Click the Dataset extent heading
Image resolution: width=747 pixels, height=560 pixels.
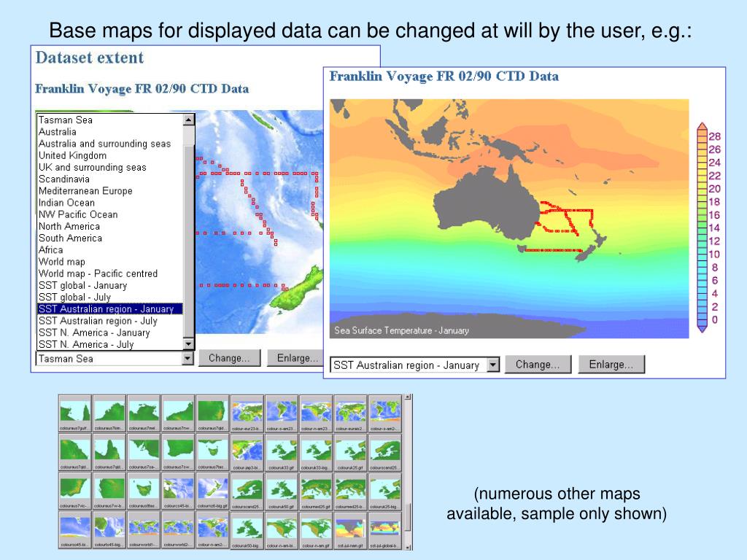(90, 58)
